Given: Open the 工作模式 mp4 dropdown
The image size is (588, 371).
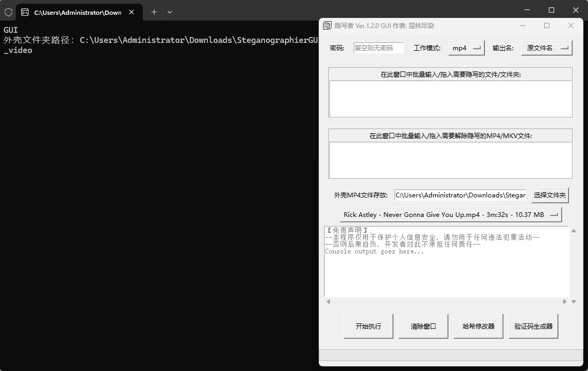Looking at the screenshot, I should [466, 48].
